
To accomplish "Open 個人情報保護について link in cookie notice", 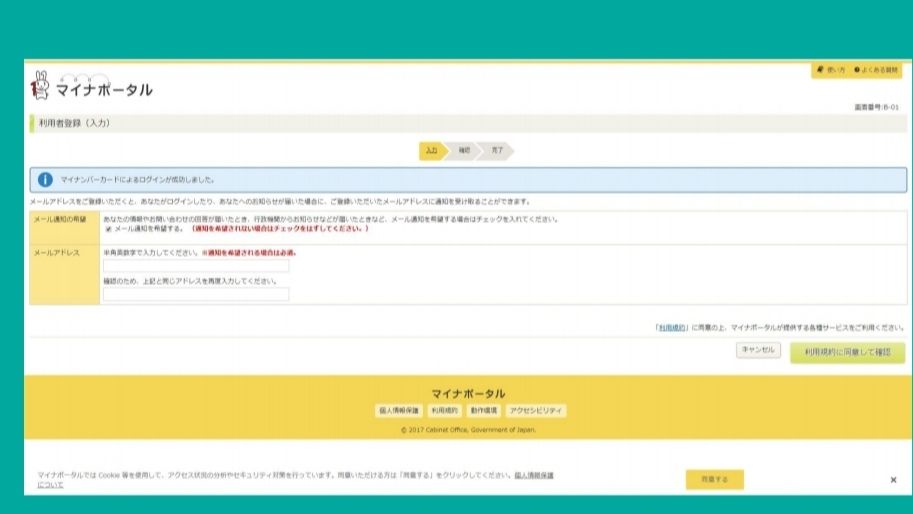I will tap(534, 475).
